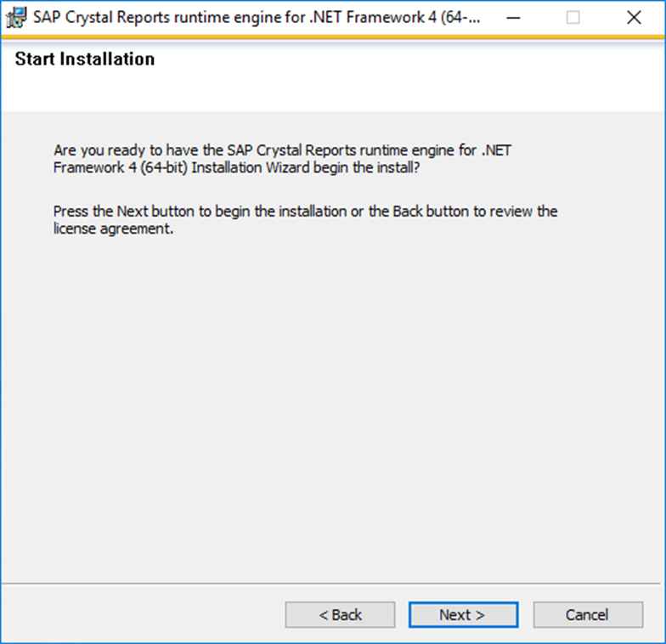Click the Next button to begin installation
The width and height of the screenshot is (666, 644).
pyautogui.click(x=464, y=614)
